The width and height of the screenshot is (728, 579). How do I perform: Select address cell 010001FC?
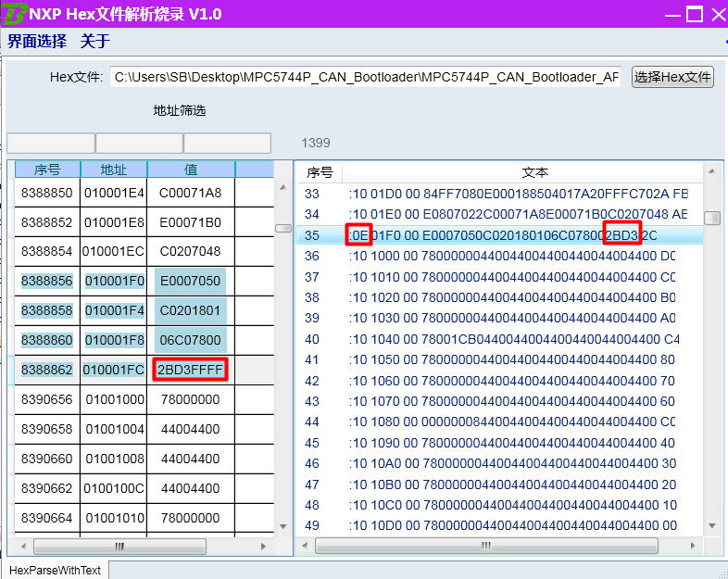[114, 370]
